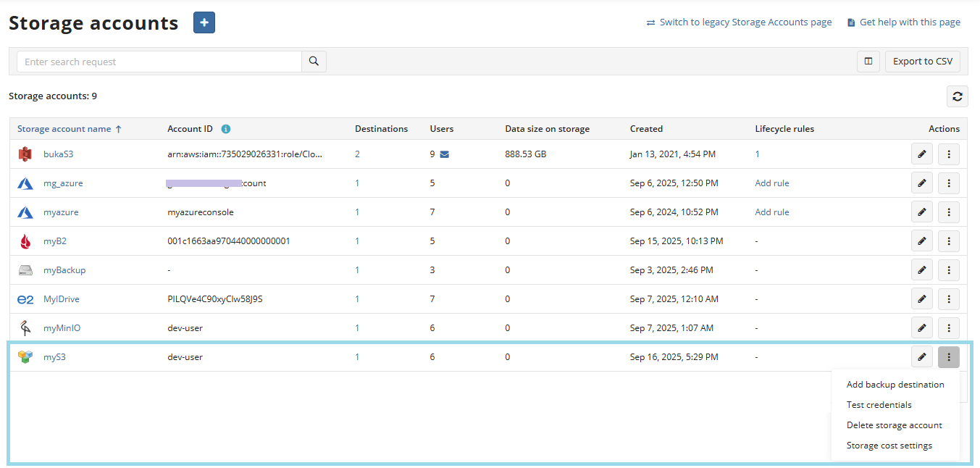Image resolution: width=980 pixels, height=468 pixels.
Task: Open the column chooser icon
Action: 868,62
